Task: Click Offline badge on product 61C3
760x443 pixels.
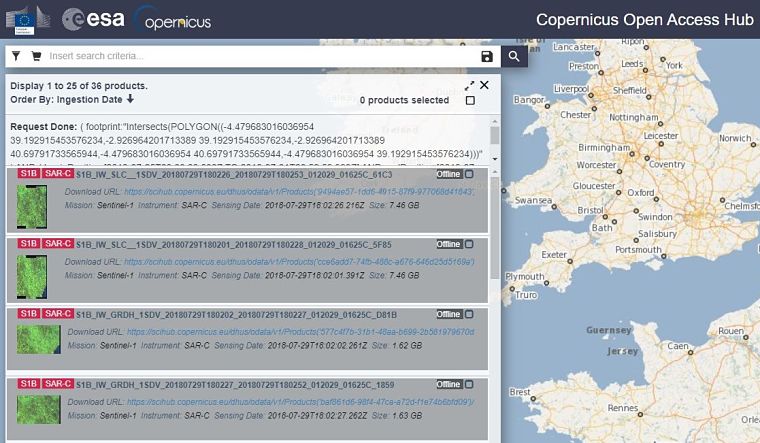Action: click(449, 174)
